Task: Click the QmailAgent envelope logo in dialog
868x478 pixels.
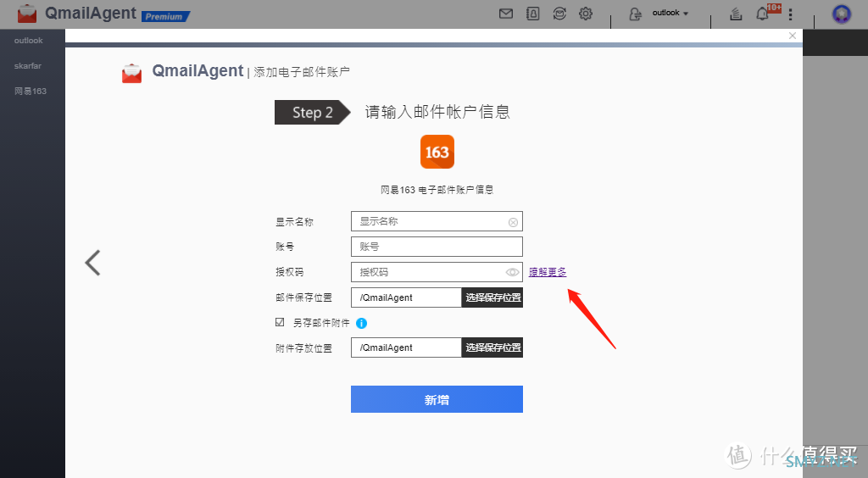Action: click(131, 73)
